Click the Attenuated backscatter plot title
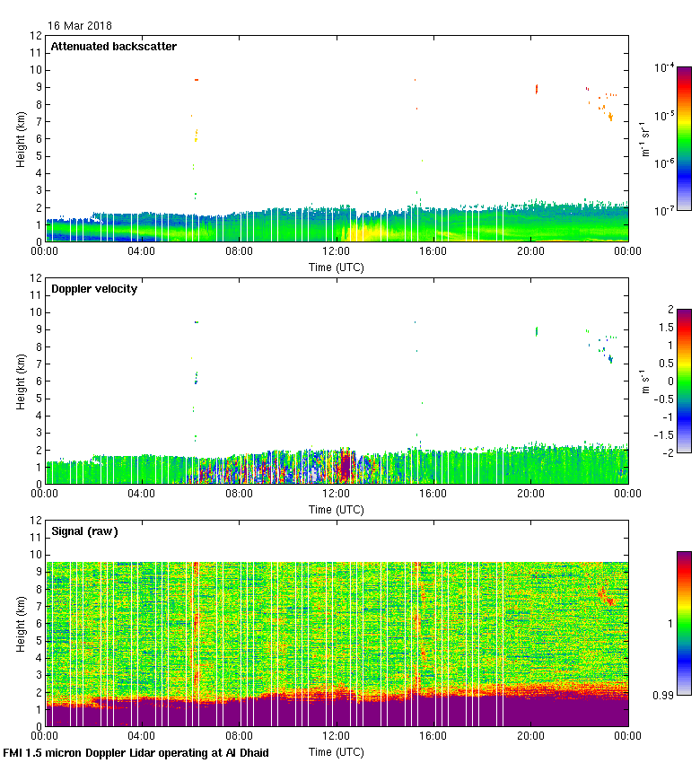The width and height of the screenshot is (700, 763). coord(113,47)
